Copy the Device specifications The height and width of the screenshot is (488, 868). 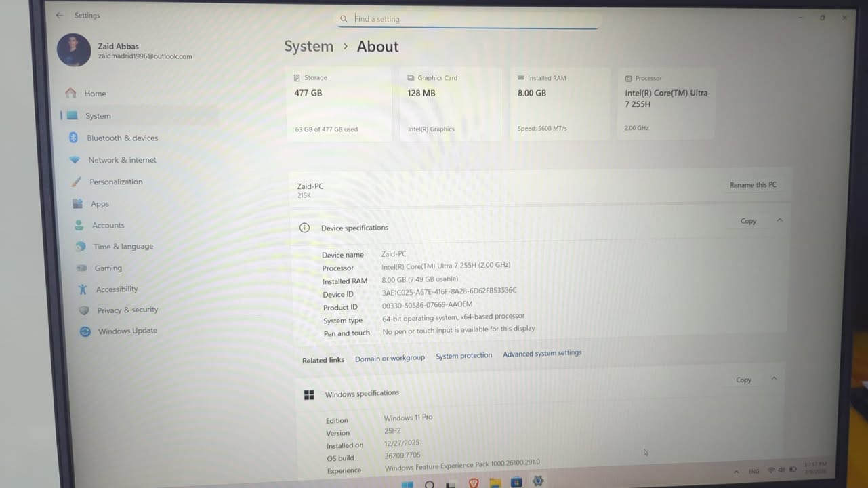pos(748,221)
